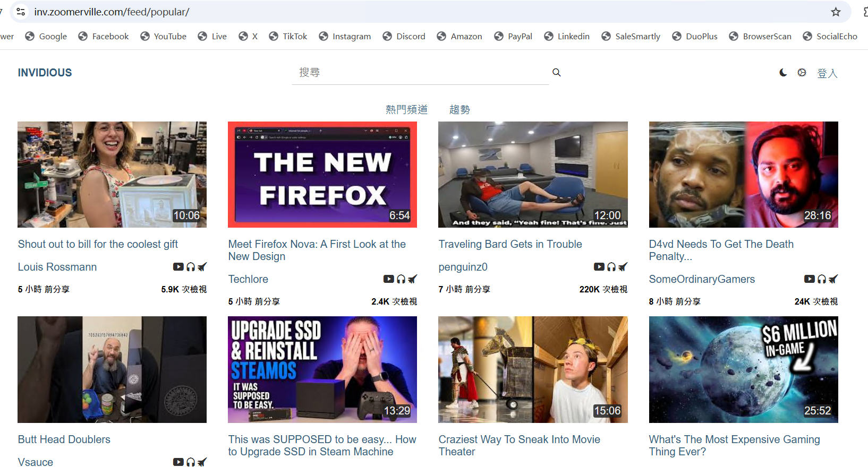Viewport: 868px width, 467px height.
Task: Open "What's The Most Expensive Gaming Thing" title
Action: [734, 445]
